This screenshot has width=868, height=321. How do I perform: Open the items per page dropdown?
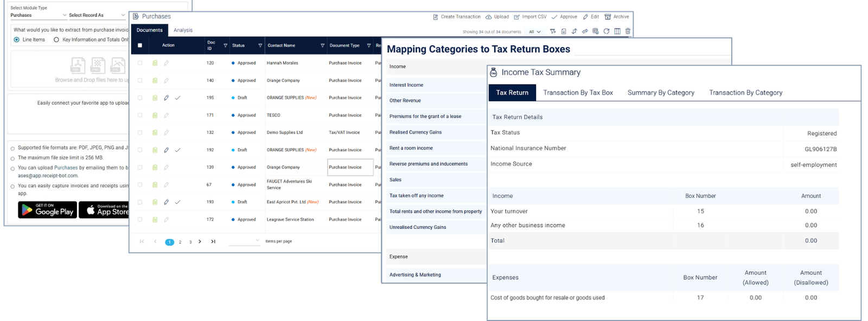pyautogui.click(x=245, y=241)
